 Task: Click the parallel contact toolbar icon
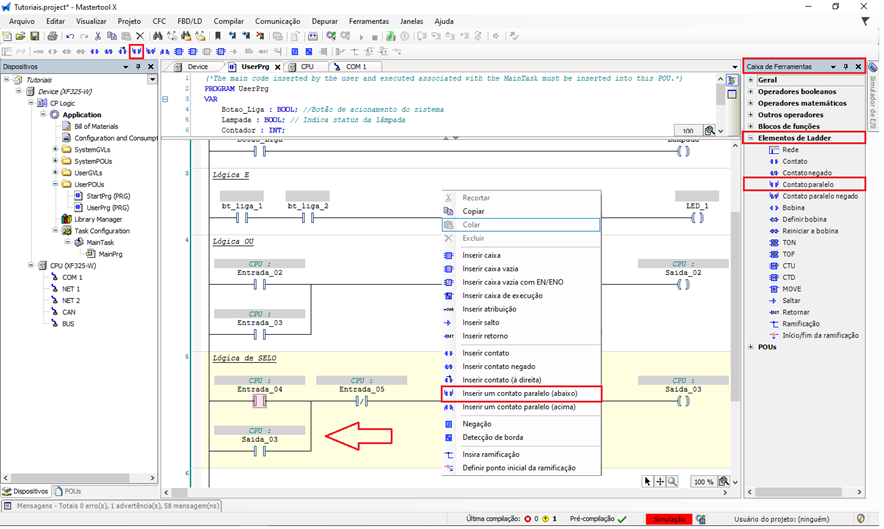(x=136, y=51)
